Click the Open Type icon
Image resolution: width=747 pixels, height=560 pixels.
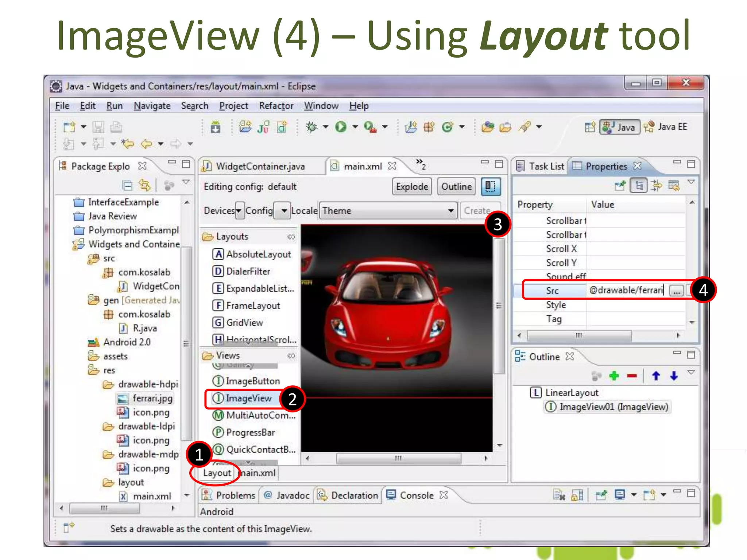pos(488,127)
